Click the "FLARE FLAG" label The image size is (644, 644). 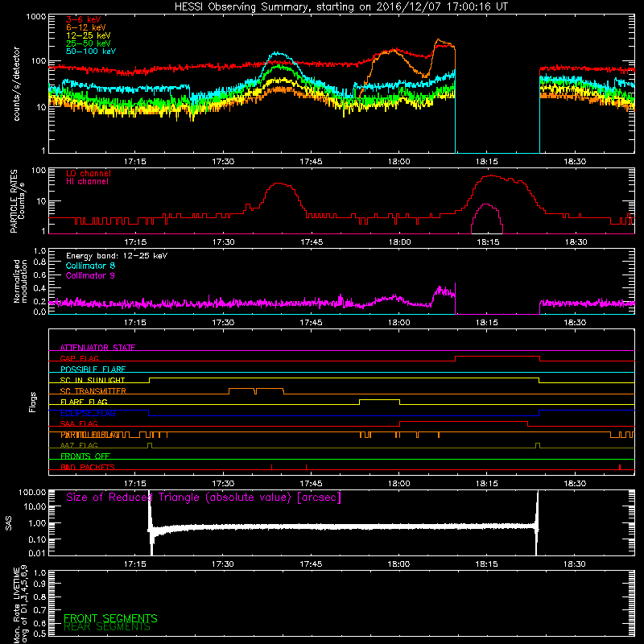(x=84, y=402)
